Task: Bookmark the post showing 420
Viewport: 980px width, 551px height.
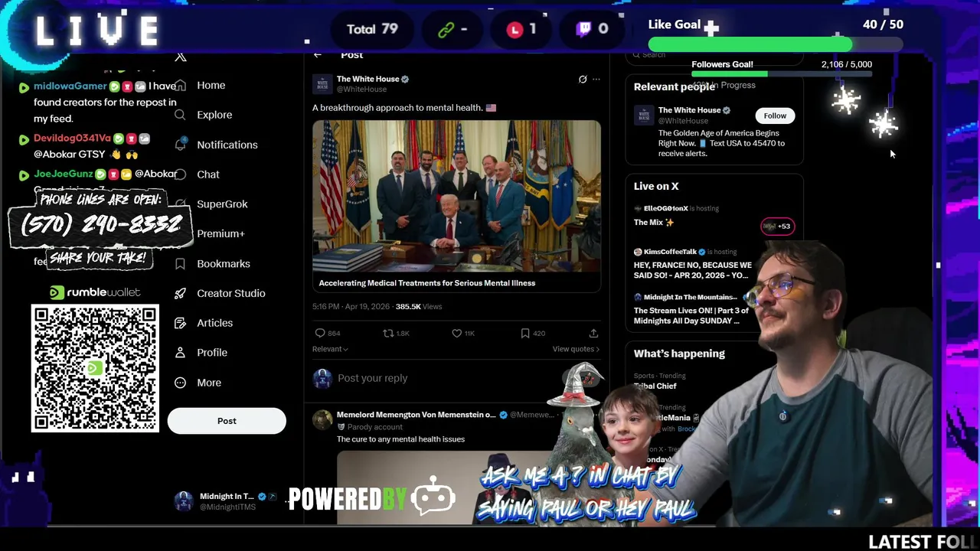Action: click(x=525, y=333)
